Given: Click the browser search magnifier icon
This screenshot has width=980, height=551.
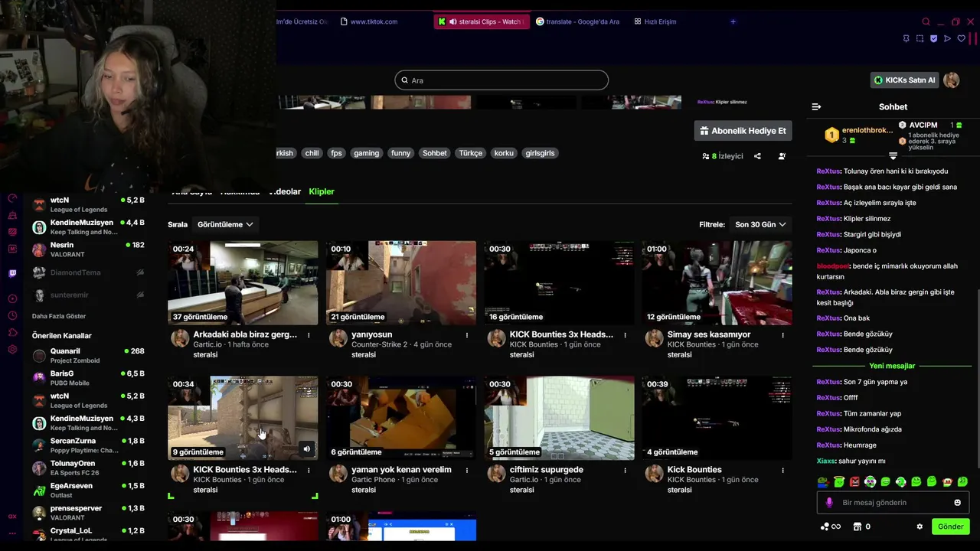Looking at the screenshot, I should pyautogui.click(x=926, y=21).
